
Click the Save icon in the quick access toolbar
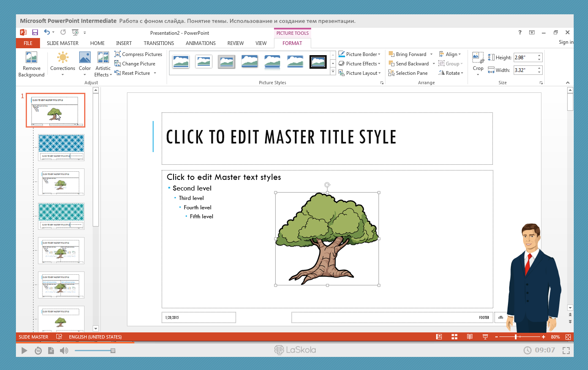click(x=35, y=32)
